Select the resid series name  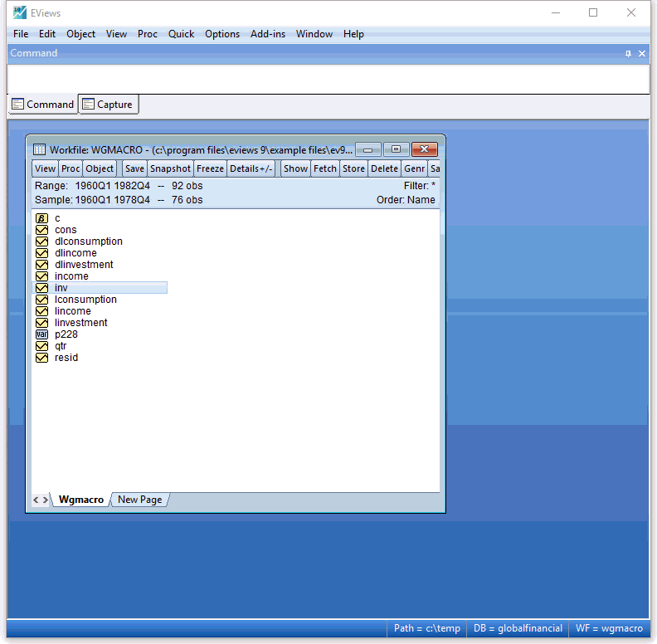(66, 358)
